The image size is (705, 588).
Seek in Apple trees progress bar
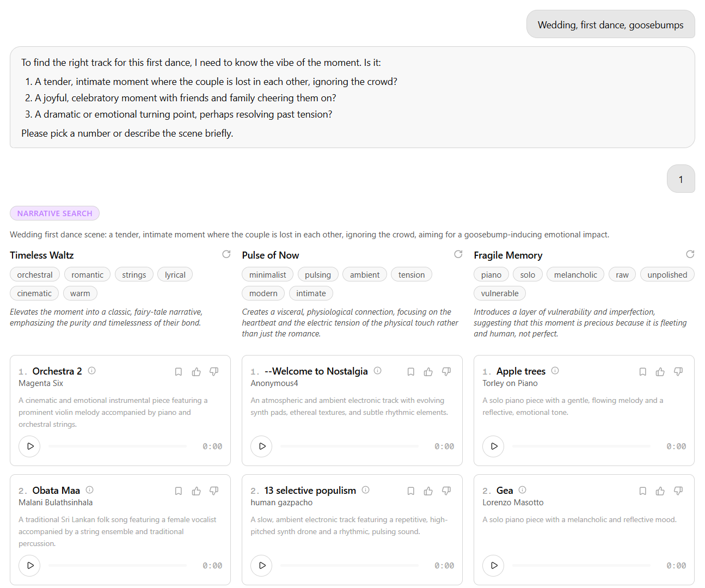coord(581,446)
